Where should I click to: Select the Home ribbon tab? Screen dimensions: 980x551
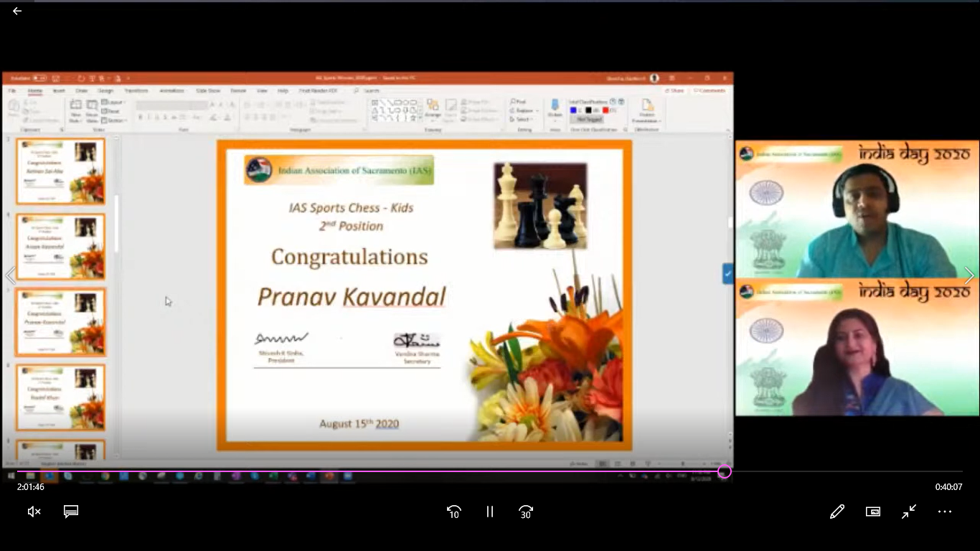[x=34, y=91]
